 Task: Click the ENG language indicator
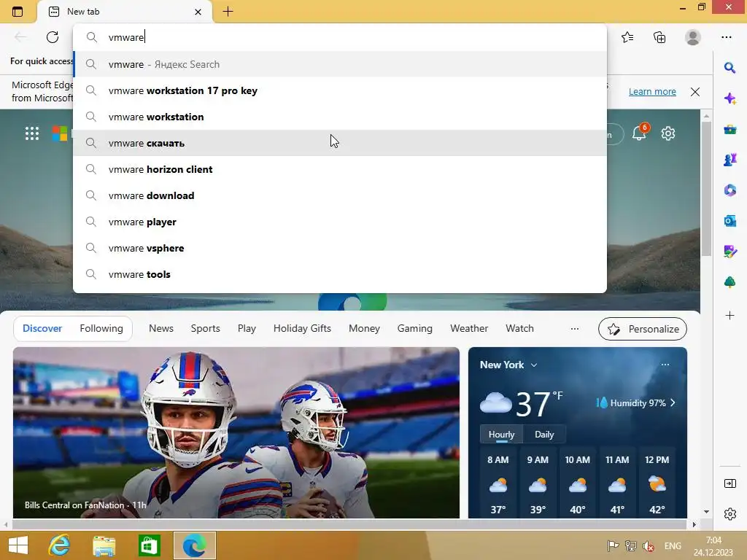pyautogui.click(x=672, y=546)
